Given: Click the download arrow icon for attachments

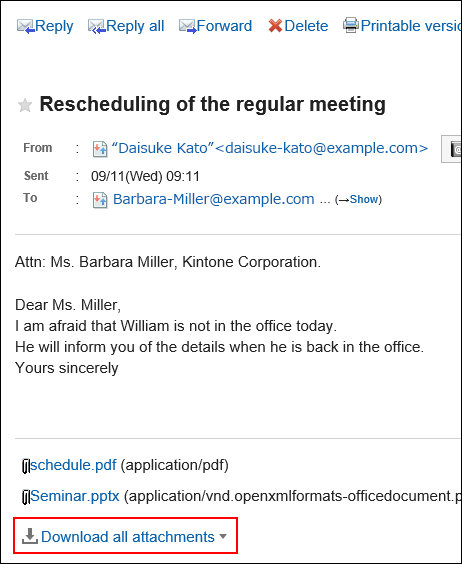Looking at the screenshot, I should (x=30, y=536).
